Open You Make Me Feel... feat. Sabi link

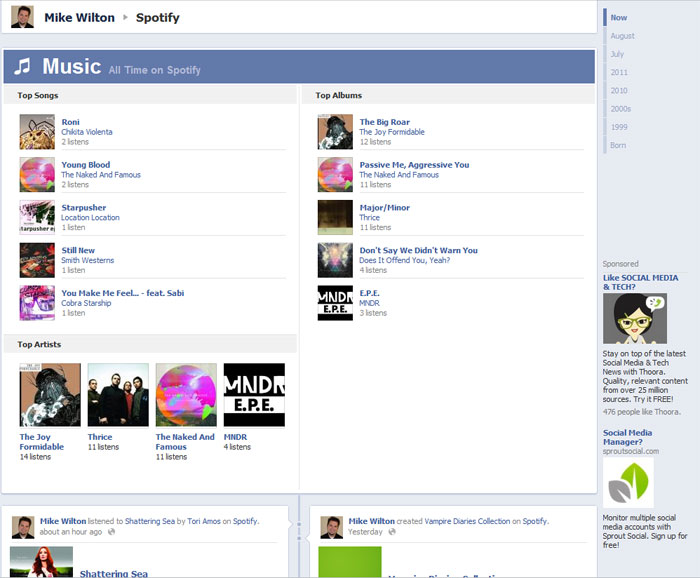pyautogui.click(x=123, y=293)
